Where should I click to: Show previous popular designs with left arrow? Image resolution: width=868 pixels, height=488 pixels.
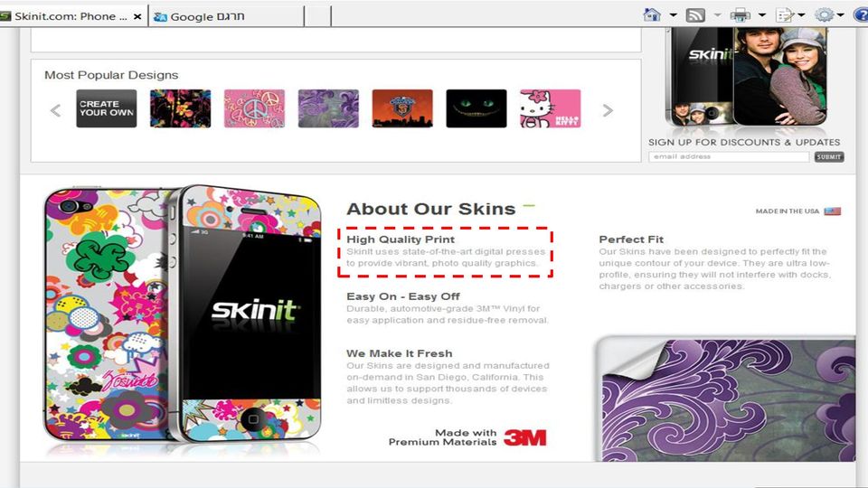[55, 110]
